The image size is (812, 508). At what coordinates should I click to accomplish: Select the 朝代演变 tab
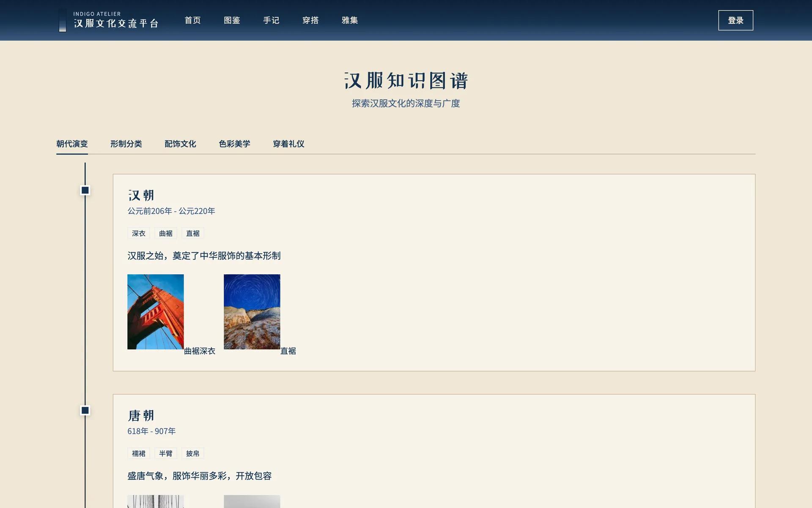point(72,144)
